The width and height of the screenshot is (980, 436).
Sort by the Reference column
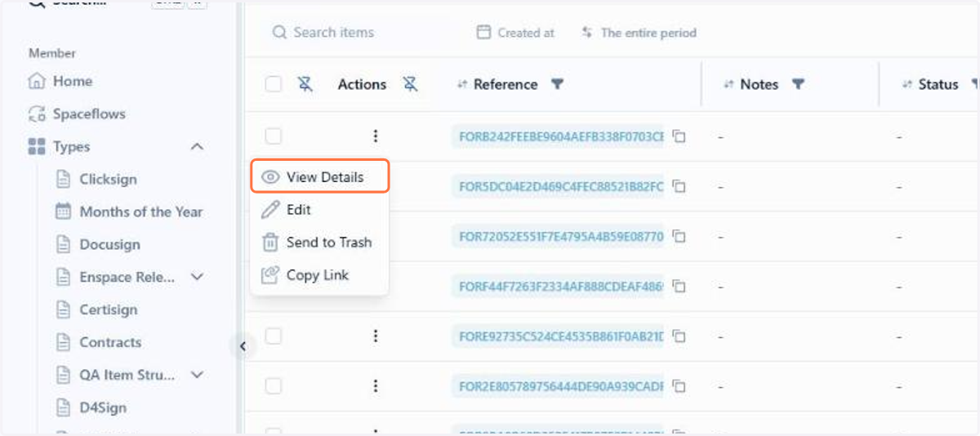[462, 85]
